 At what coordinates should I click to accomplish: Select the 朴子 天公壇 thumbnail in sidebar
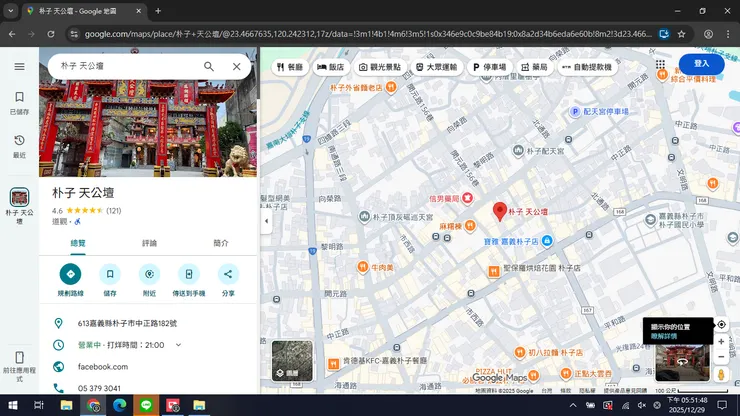(x=19, y=197)
